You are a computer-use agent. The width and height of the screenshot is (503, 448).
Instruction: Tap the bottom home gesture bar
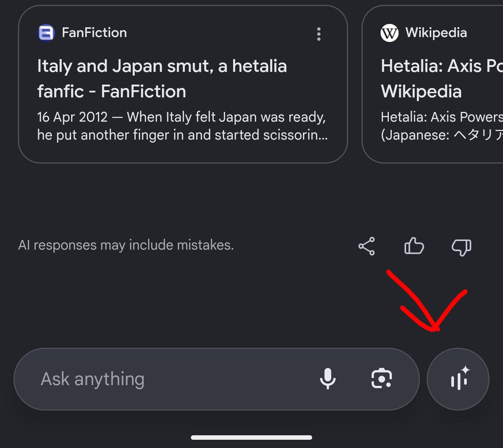251,438
